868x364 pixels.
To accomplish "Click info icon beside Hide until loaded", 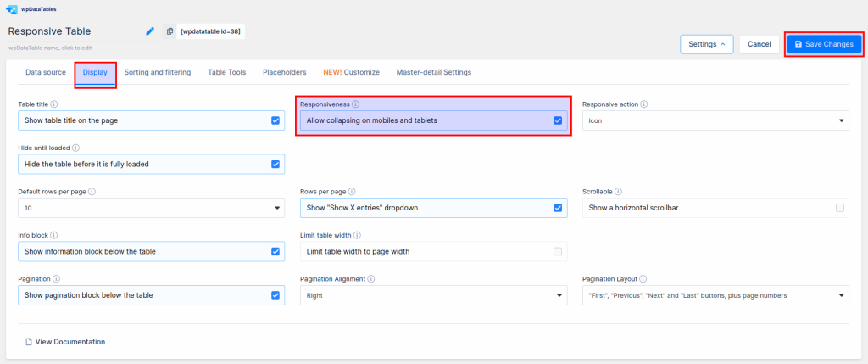I will click(x=76, y=148).
